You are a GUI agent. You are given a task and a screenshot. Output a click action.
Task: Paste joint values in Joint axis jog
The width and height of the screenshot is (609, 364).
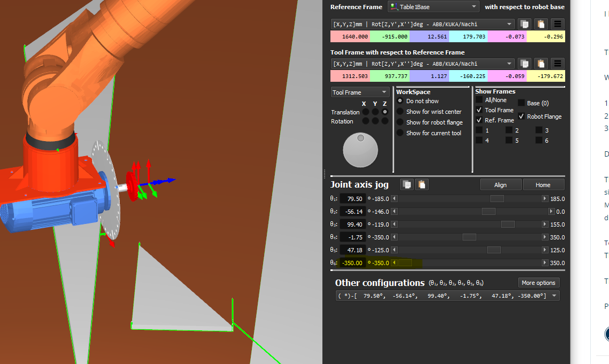[x=422, y=184]
